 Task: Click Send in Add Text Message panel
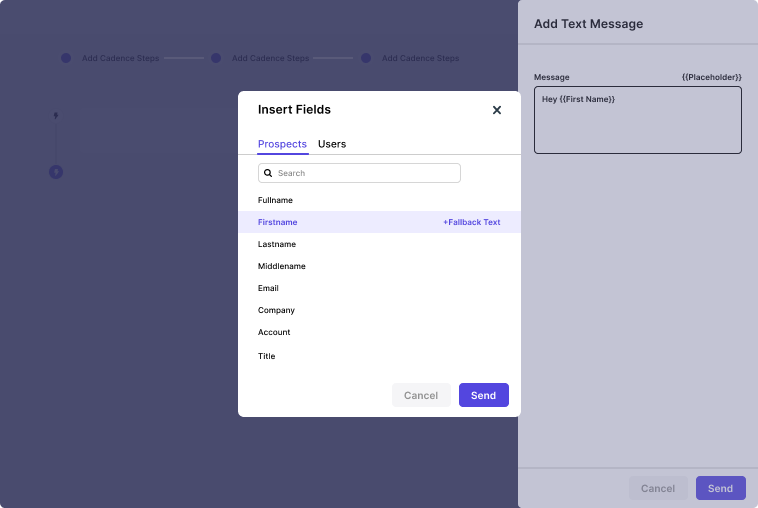720,488
